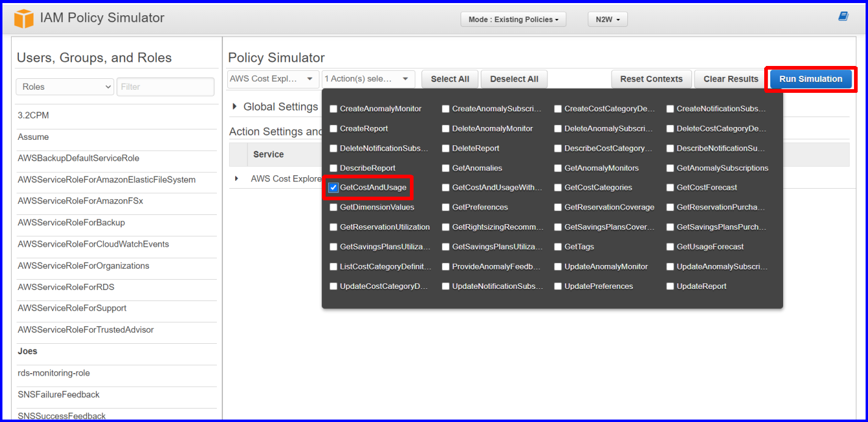
Task: Check the DeleteReport checkbox
Action: coord(446,148)
